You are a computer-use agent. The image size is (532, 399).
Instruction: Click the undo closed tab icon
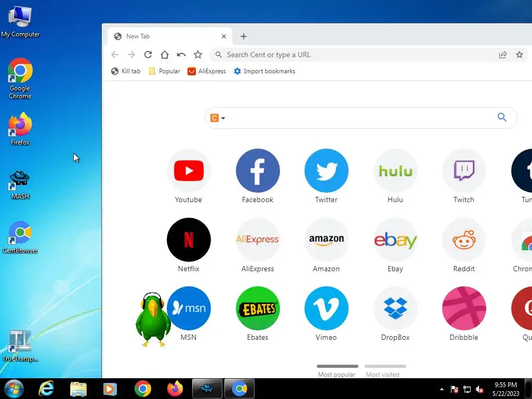point(181,55)
